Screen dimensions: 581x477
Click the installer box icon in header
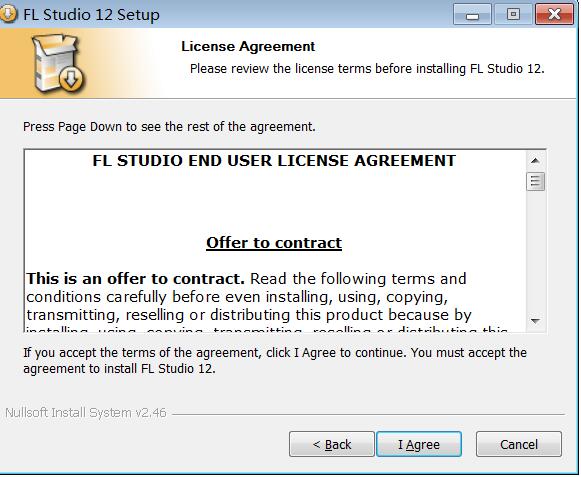59,63
